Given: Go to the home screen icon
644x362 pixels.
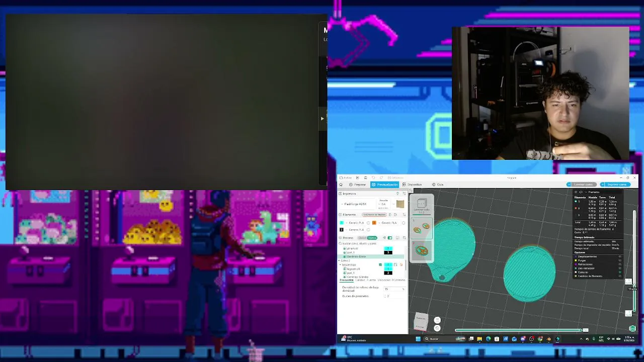Looking at the screenshot, I should [341, 185].
